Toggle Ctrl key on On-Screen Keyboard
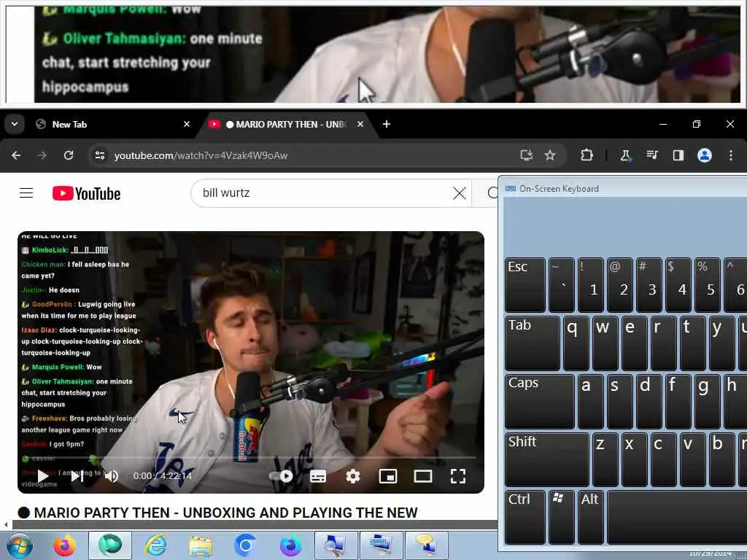 point(525,517)
